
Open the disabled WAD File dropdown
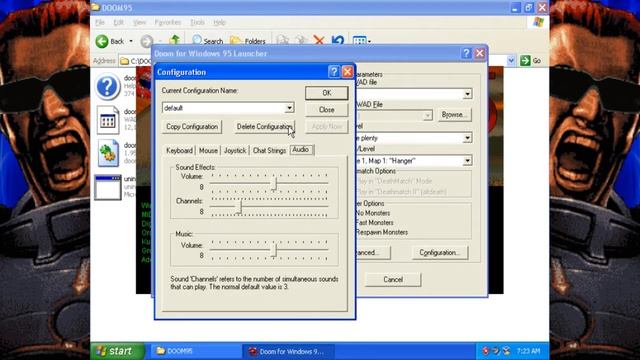427,116
